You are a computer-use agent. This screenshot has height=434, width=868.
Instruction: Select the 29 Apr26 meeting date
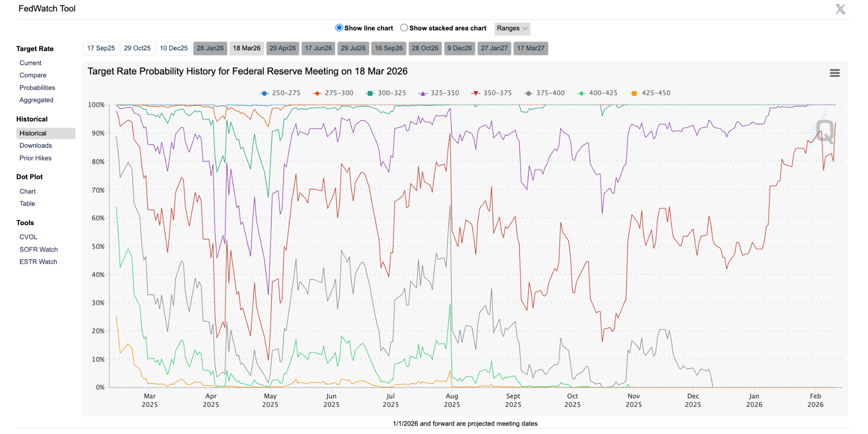click(x=282, y=48)
